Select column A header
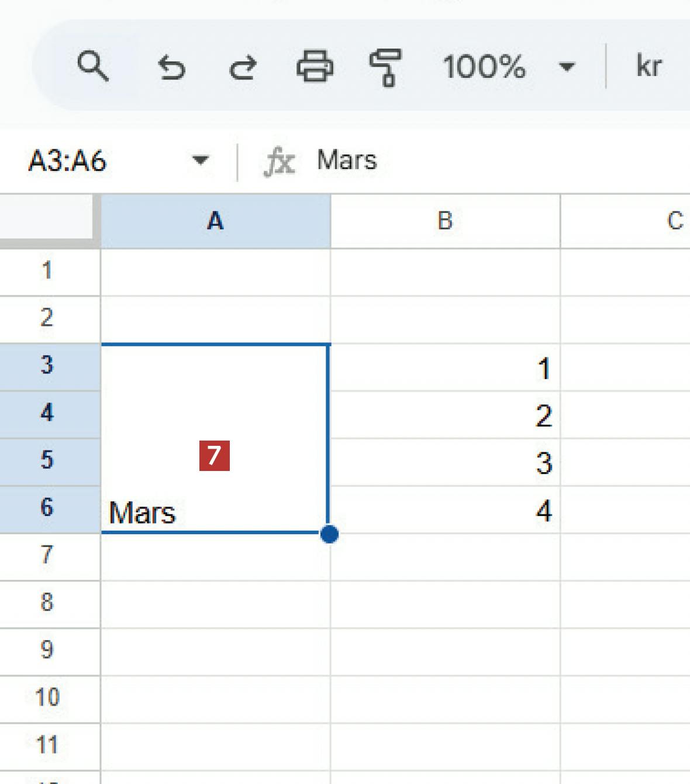This screenshot has width=690, height=784. (215, 221)
